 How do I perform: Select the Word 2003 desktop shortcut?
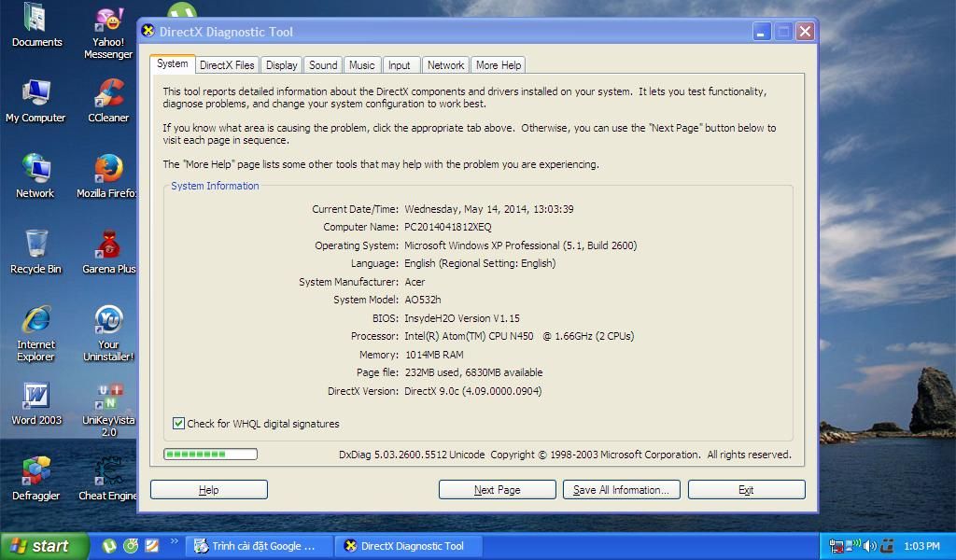click(35, 398)
